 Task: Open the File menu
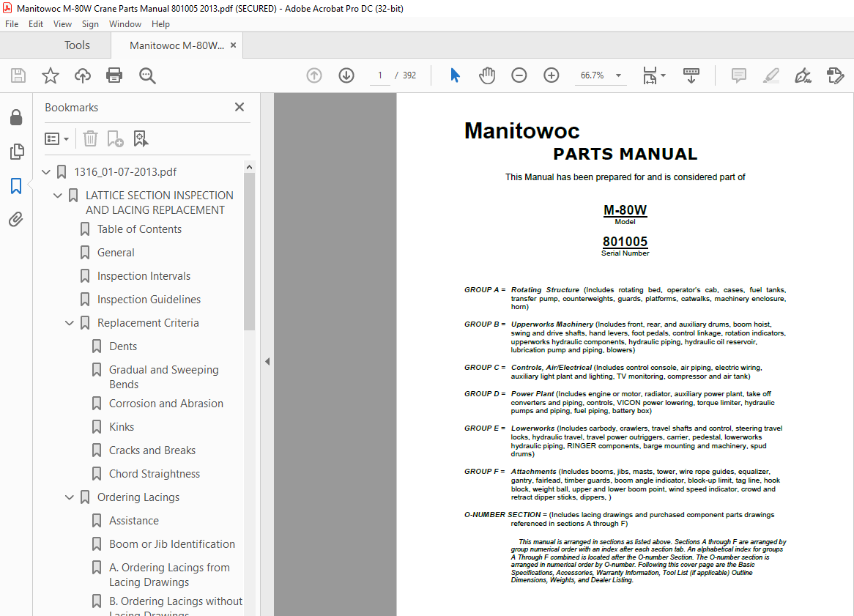(12, 24)
